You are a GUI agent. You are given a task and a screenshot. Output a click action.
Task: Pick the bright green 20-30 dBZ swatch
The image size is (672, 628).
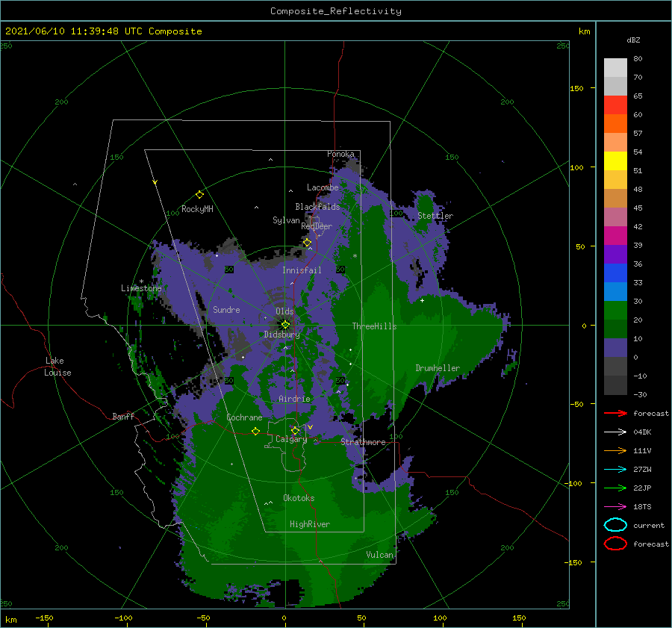click(x=615, y=311)
